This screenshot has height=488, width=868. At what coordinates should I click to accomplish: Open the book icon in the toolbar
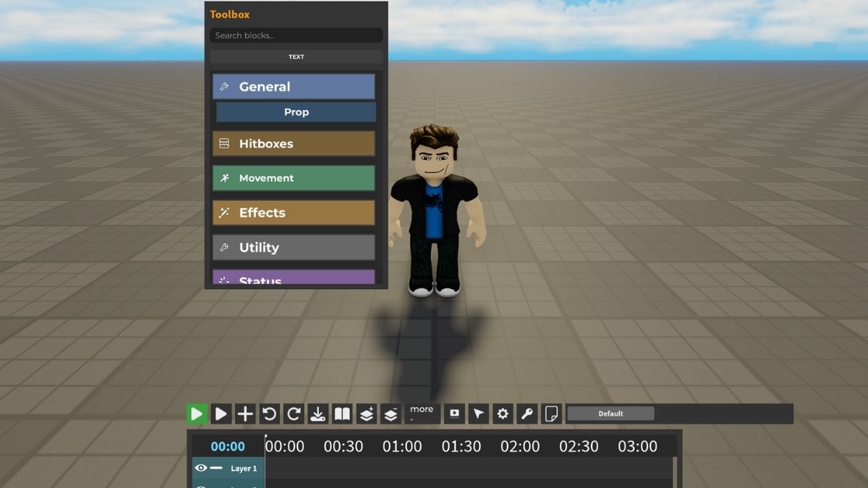click(x=342, y=414)
